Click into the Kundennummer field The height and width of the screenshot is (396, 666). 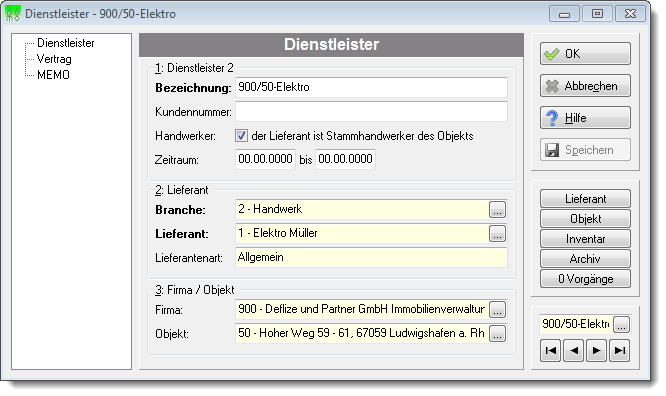coord(371,111)
